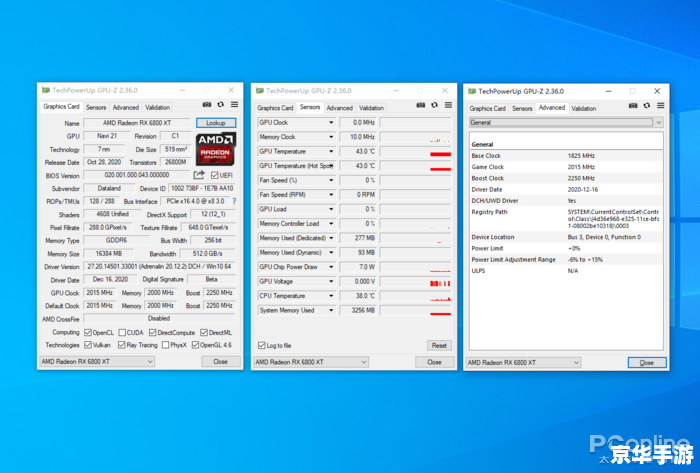This screenshot has height=473, width=700.
Task: Open General category dropdown in Advanced window
Action: click(x=566, y=122)
